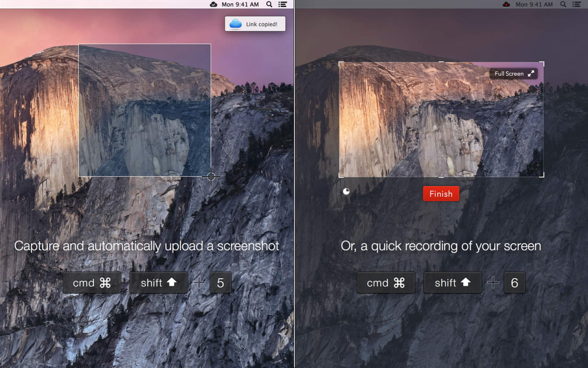Open the black CloudApp cloud menu bar icon

214,4
